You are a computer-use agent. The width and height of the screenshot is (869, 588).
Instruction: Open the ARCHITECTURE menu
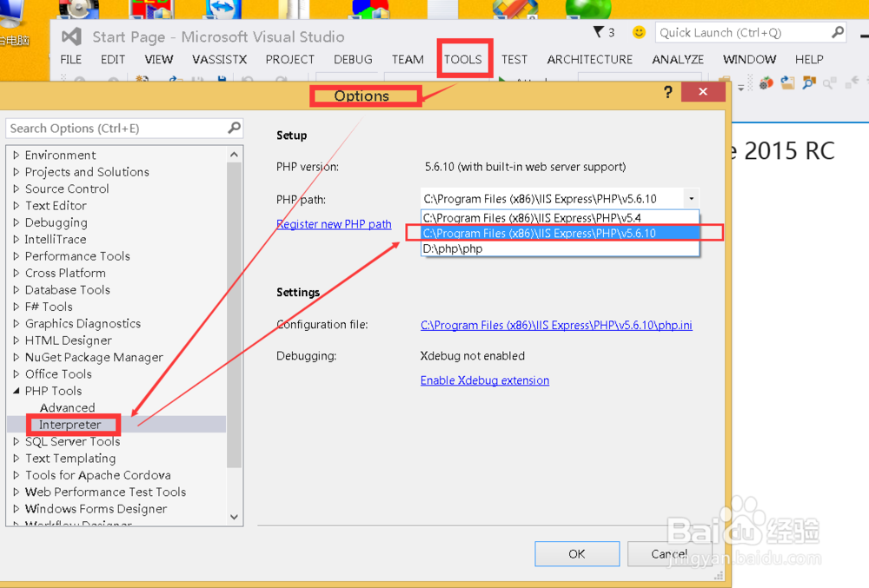coord(590,59)
